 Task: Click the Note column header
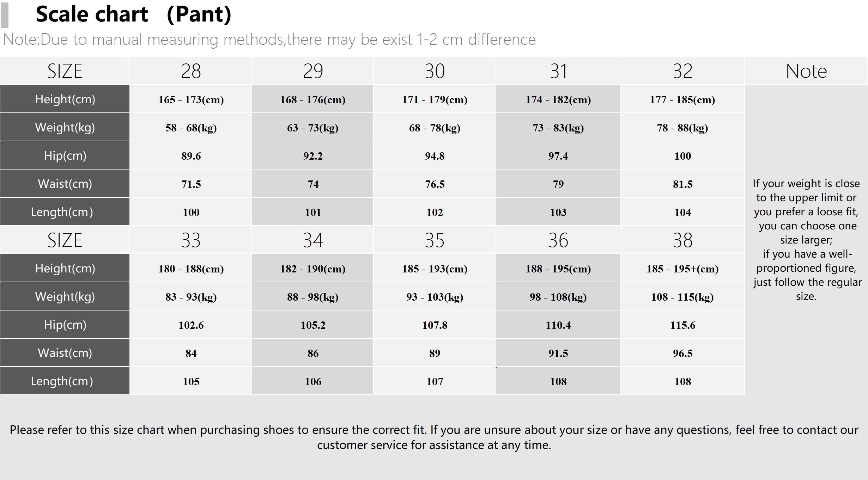[x=806, y=71]
